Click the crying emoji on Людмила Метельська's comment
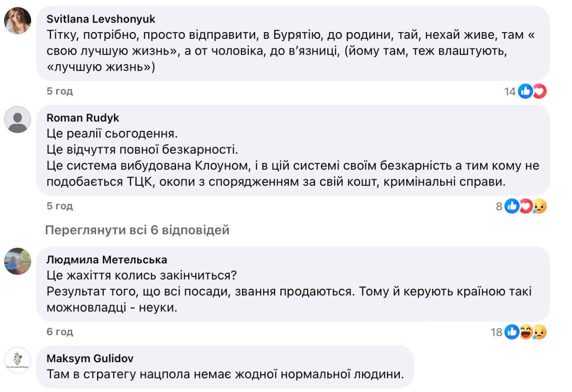 pos(539,332)
